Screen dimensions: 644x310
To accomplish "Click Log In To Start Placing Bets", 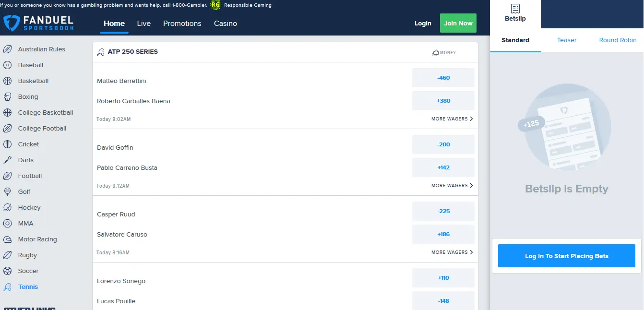I will click(566, 256).
